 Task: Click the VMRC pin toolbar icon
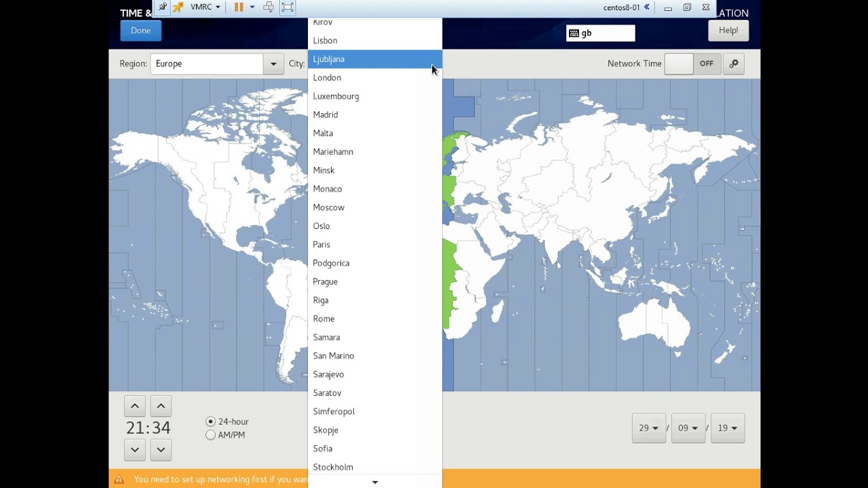coord(163,7)
